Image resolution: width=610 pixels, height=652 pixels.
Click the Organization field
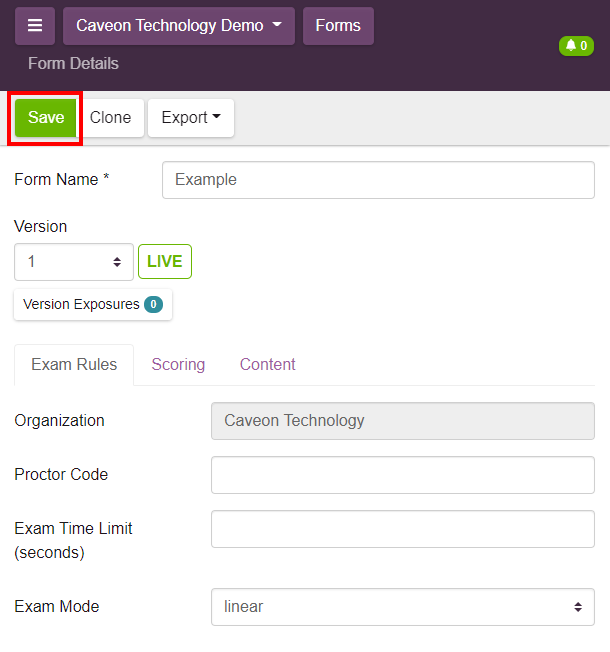(402, 421)
